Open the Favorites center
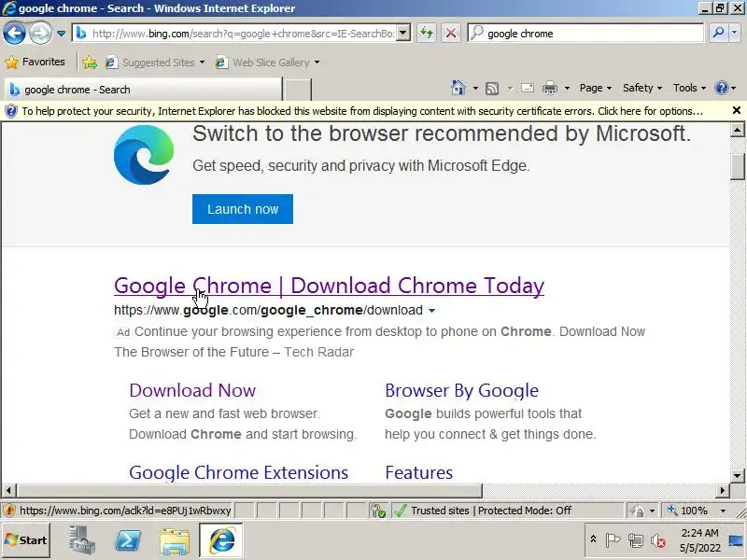Image resolution: width=747 pixels, height=560 pixels. point(35,62)
